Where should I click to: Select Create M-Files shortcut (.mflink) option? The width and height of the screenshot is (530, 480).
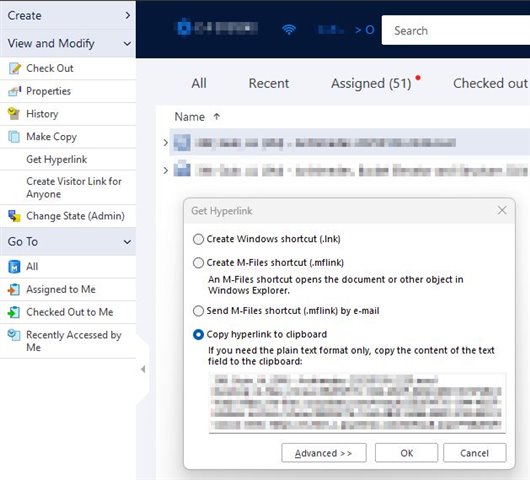tap(198, 263)
